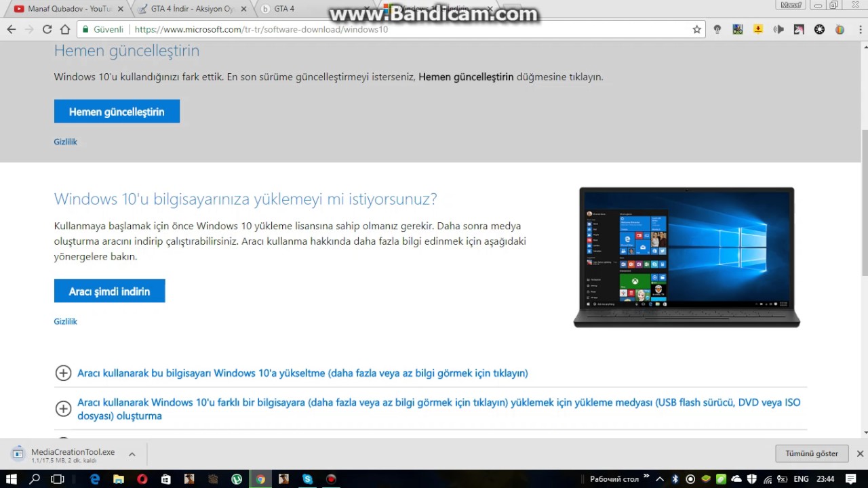Open the MediaCreationTool.exe download options arrow

click(132, 454)
